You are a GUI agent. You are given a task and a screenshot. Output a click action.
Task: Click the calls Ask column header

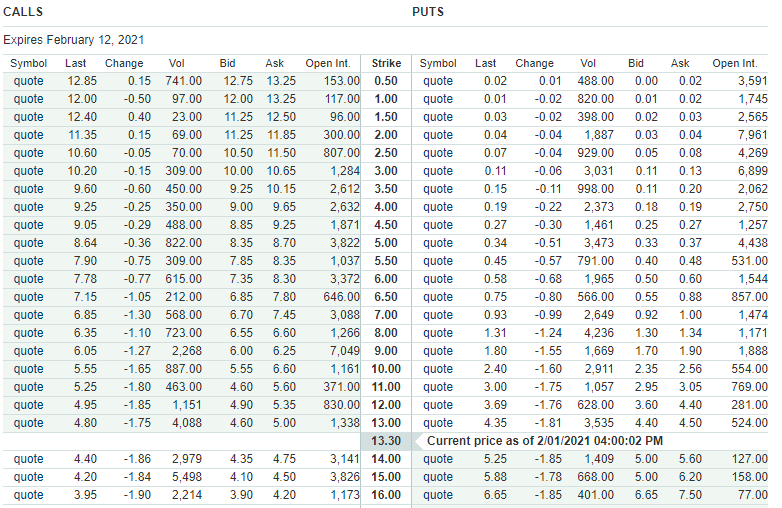coord(274,63)
